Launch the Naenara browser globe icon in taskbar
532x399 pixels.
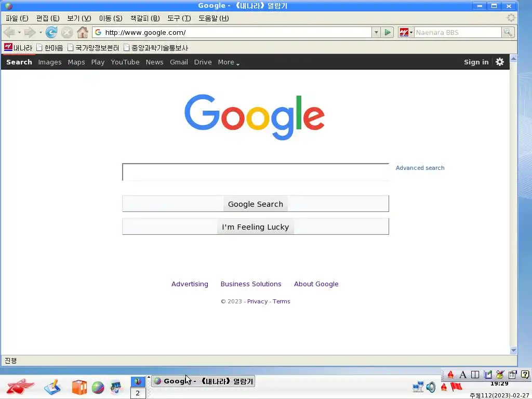tap(98, 388)
